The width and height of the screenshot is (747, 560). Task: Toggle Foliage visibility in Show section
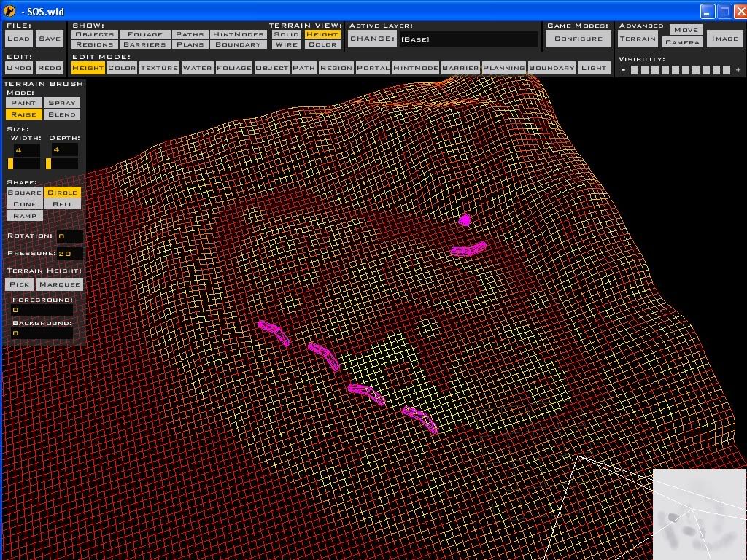pyautogui.click(x=145, y=34)
